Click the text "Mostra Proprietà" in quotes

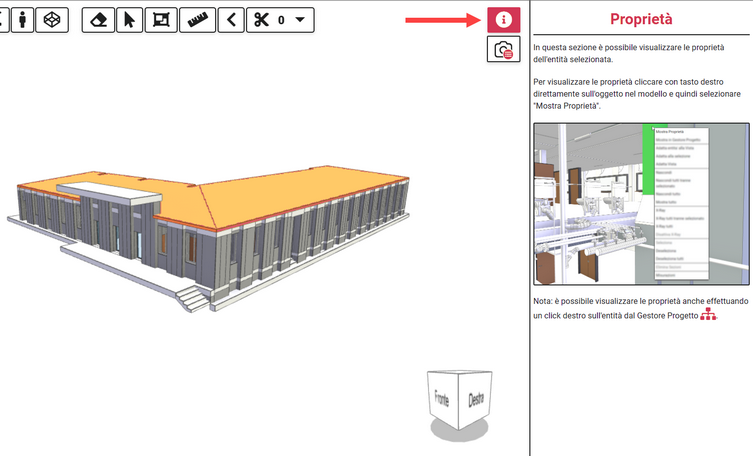(567, 106)
